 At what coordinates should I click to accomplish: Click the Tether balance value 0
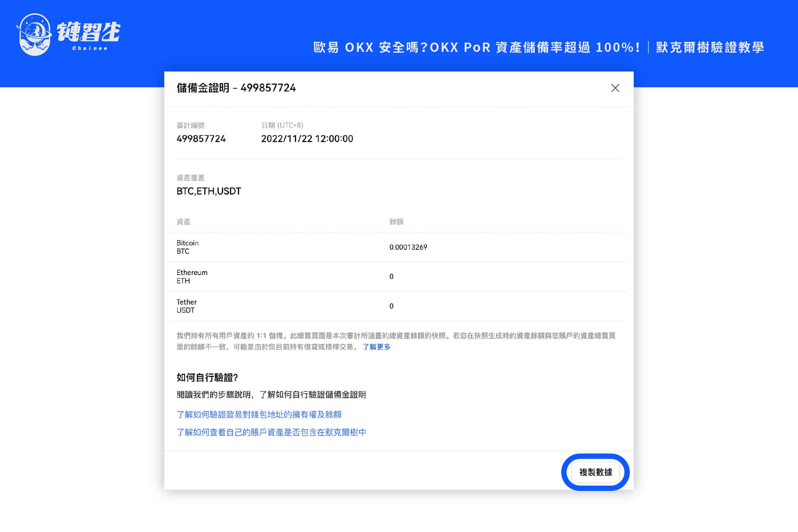392,306
